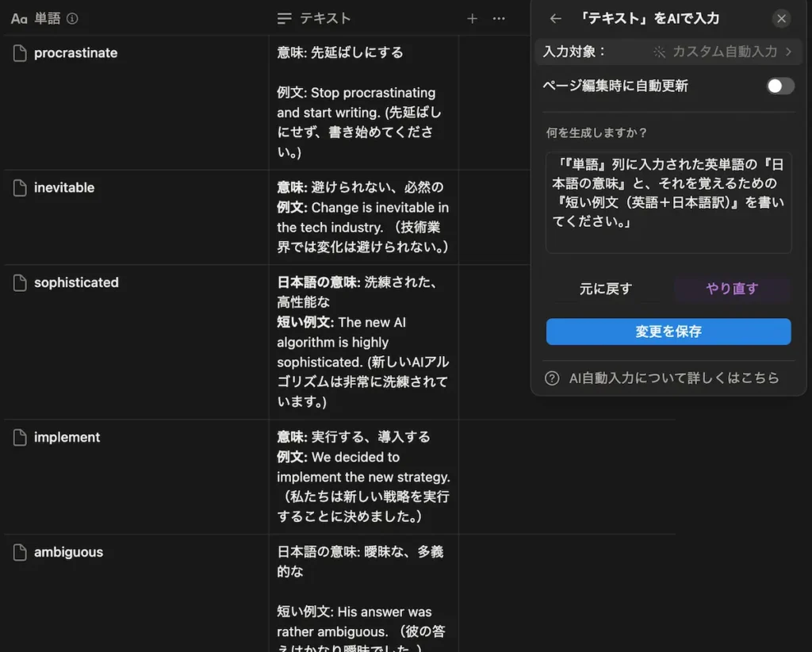812x652 pixels.
Task: Click the page icon beside inevitable
Action: pos(19,187)
